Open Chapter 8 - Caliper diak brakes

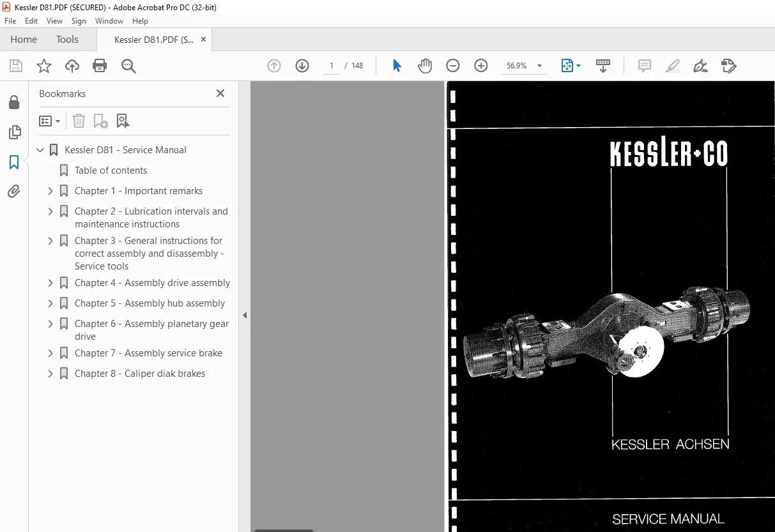click(x=140, y=374)
